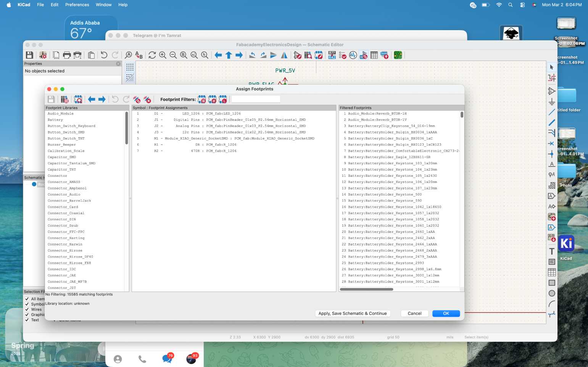Select footprint Audio_Module:Reverb_BTDR-1H
Image resolution: width=588 pixels, height=367 pixels.
point(399,114)
